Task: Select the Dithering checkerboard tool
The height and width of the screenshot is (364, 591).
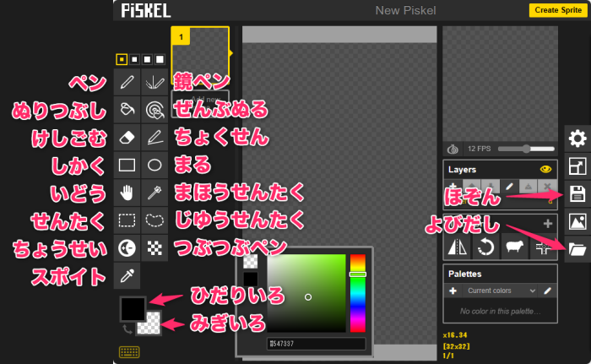Action: coord(155,248)
